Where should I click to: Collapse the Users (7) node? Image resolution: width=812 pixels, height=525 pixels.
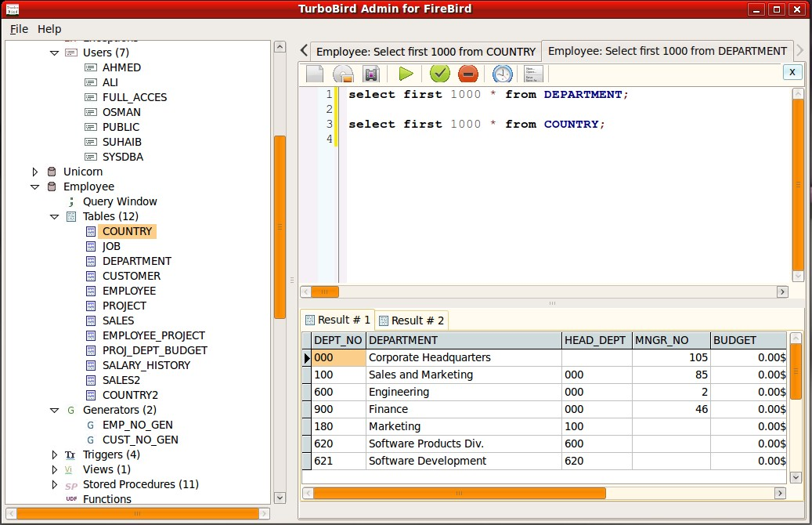[54, 52]
